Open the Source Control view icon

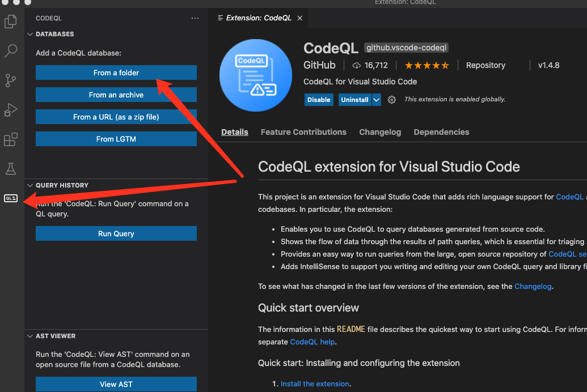11,81
